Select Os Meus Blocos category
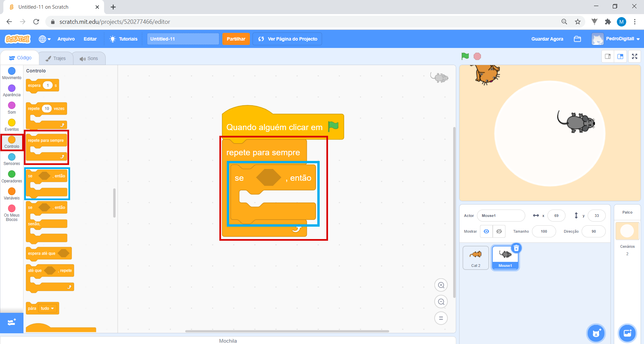The width and height of the screenshot is (644, 344). coord(12,213)
